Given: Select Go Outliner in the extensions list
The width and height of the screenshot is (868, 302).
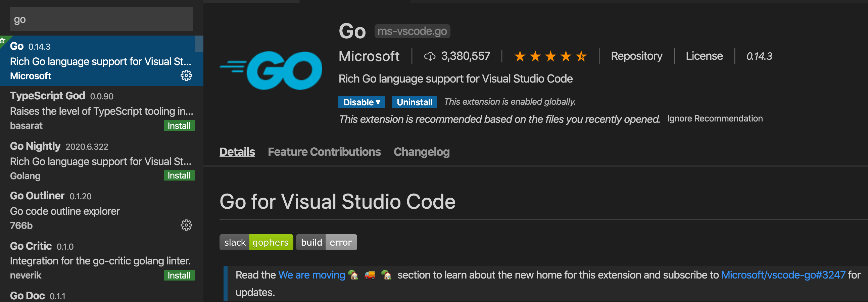Looking at the screenshot, I should click(101, 211).
